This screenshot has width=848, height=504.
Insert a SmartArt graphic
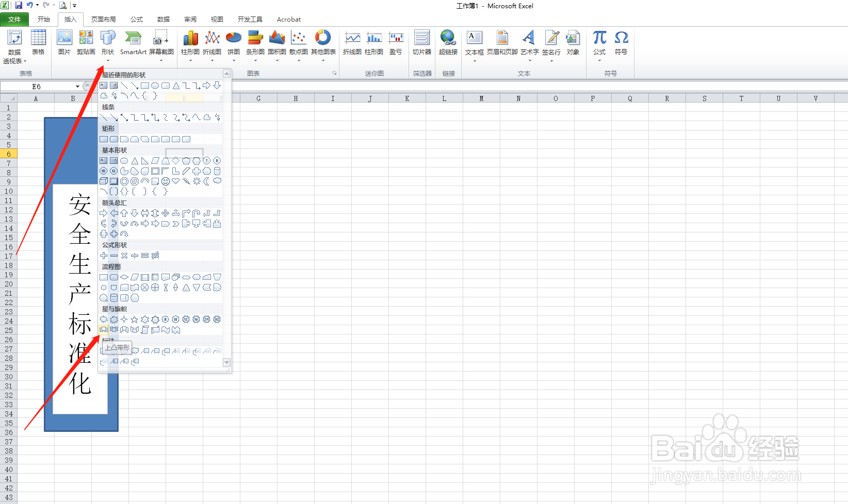(x=133, y=43)
